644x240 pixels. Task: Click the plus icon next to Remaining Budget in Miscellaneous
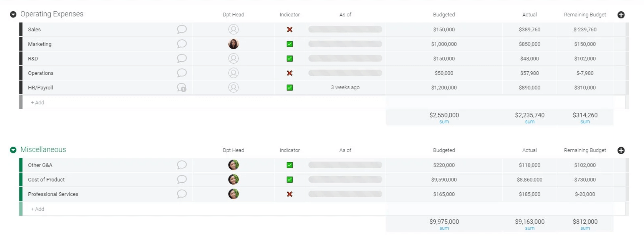621,150
